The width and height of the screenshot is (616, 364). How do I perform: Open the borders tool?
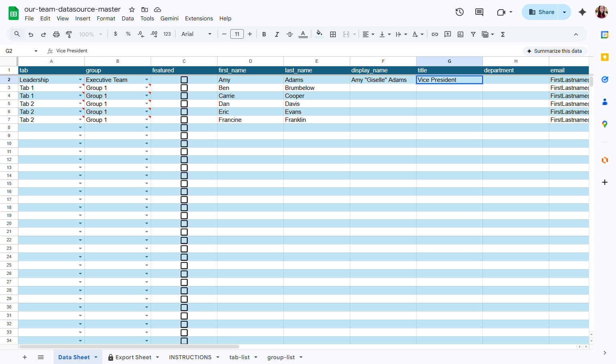click(x=333, y=34)
